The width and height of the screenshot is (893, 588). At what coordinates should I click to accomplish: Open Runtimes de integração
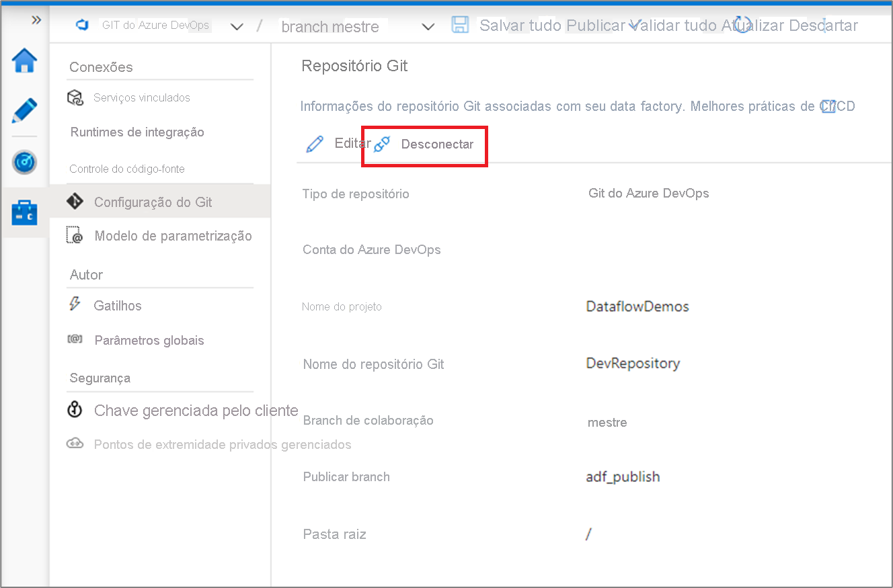pyautogui.click(x=137, y=132)
